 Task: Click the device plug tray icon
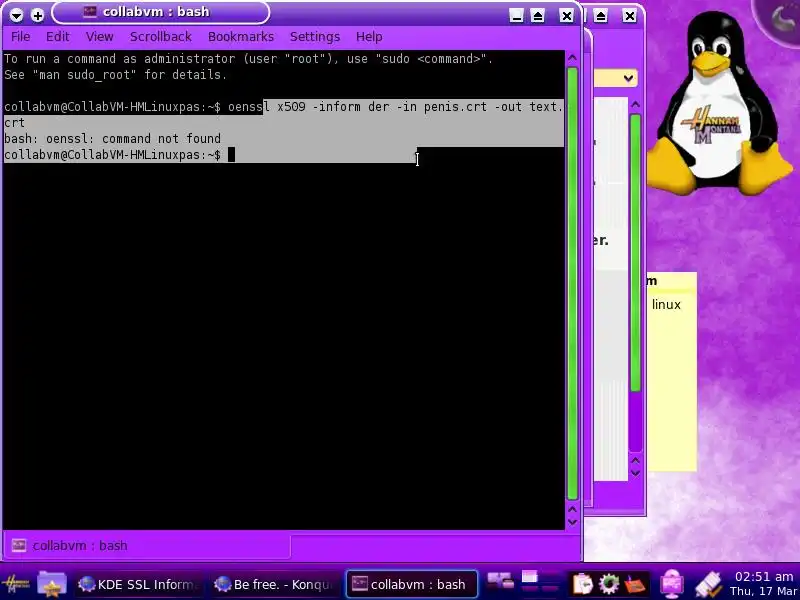pyautogui.click(x=709, y=584)
